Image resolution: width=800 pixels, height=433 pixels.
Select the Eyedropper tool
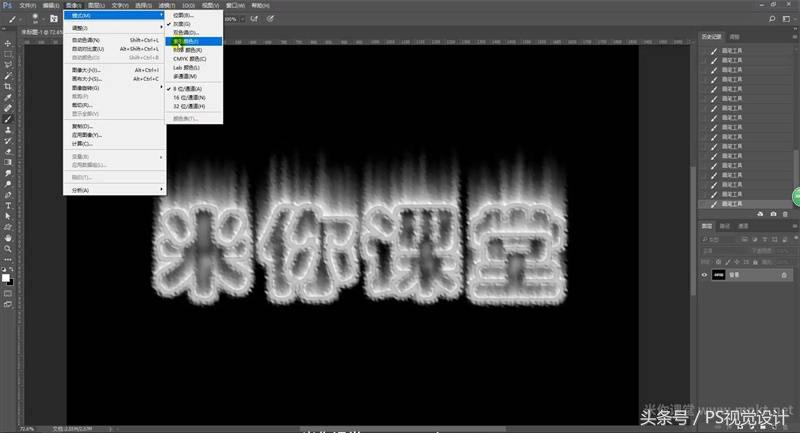(x=8, y=97)
